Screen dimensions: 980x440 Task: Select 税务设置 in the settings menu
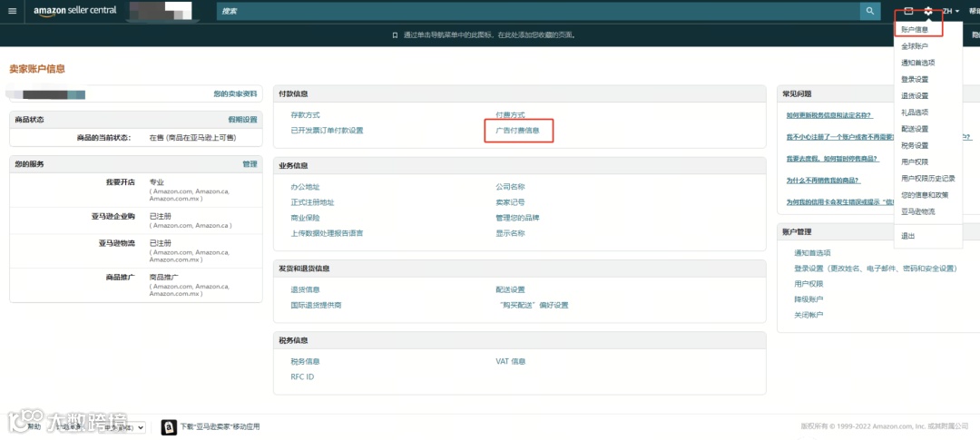(915, 146)
